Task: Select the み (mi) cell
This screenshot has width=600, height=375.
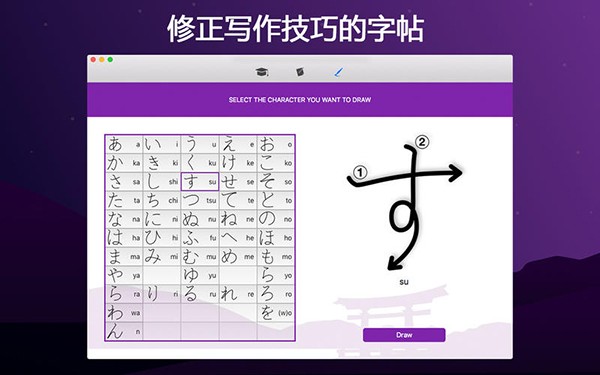Action: click(x=162, y=257)
